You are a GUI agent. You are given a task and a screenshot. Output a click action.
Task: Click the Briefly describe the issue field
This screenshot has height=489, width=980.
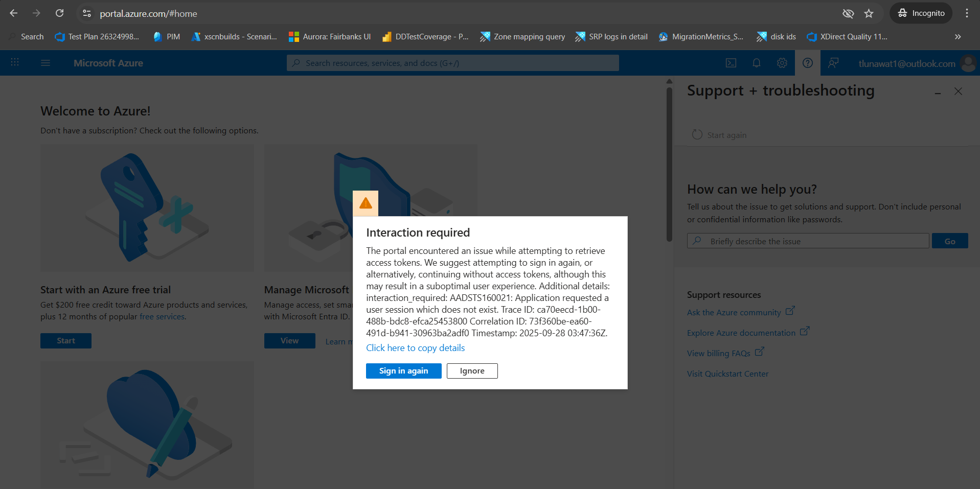808,241
